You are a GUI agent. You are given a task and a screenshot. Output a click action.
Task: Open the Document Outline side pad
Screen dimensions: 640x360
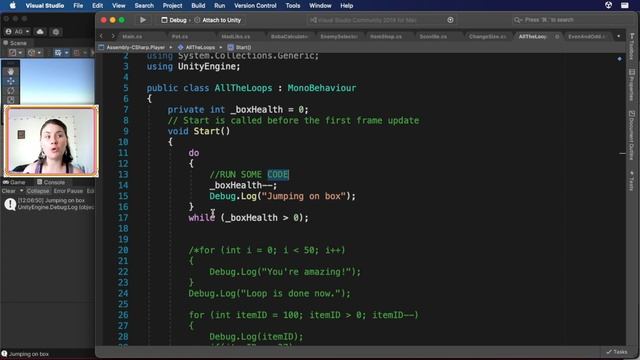pyautogui.click(x=632, y=135)
